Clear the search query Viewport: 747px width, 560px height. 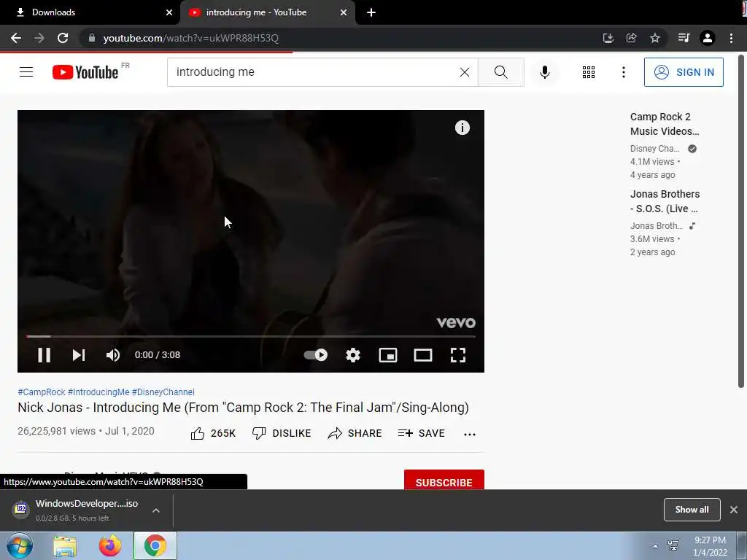[465, 72]
